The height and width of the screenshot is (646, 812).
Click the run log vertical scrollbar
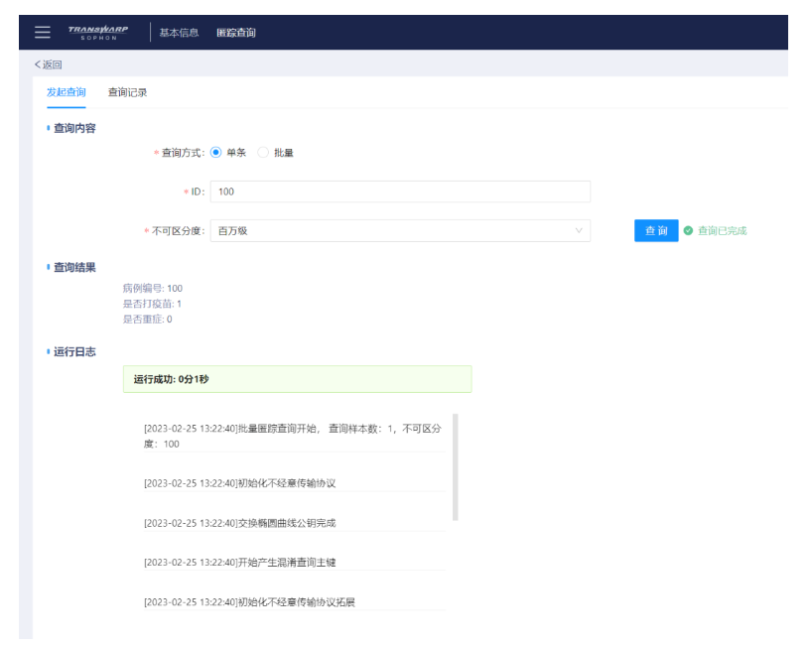(x=456, y=466)
